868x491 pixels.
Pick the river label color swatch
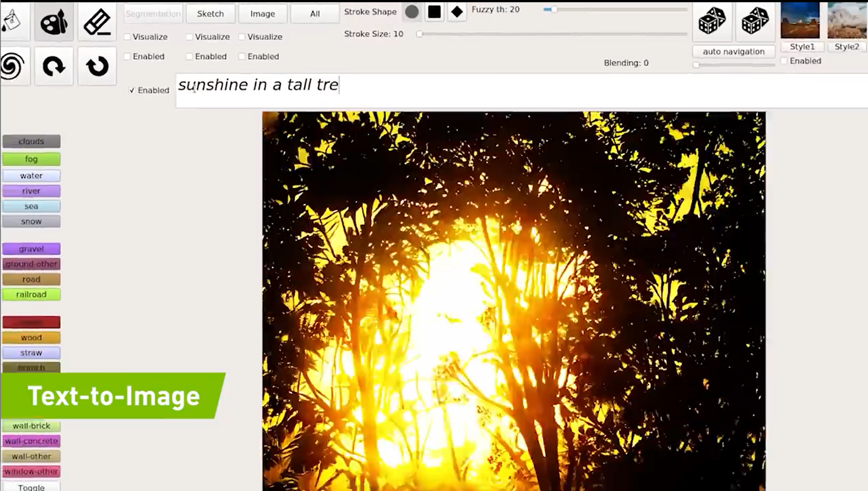click(x=31, y=191)
